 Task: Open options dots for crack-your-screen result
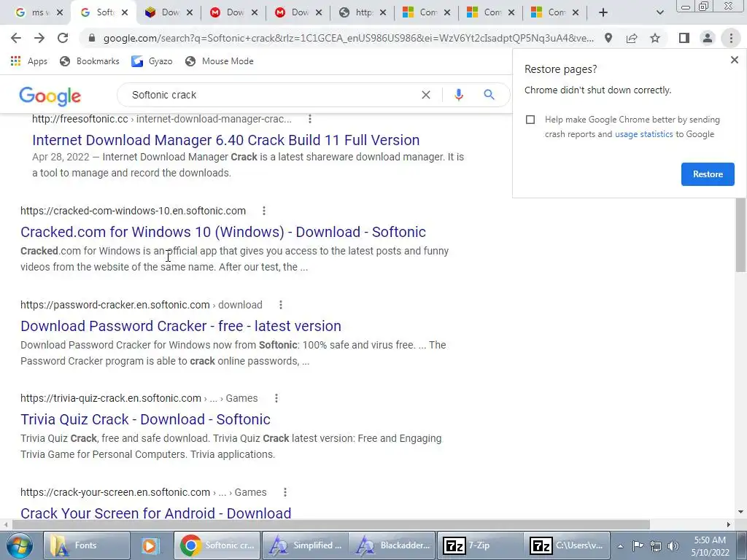click(285, 492)
